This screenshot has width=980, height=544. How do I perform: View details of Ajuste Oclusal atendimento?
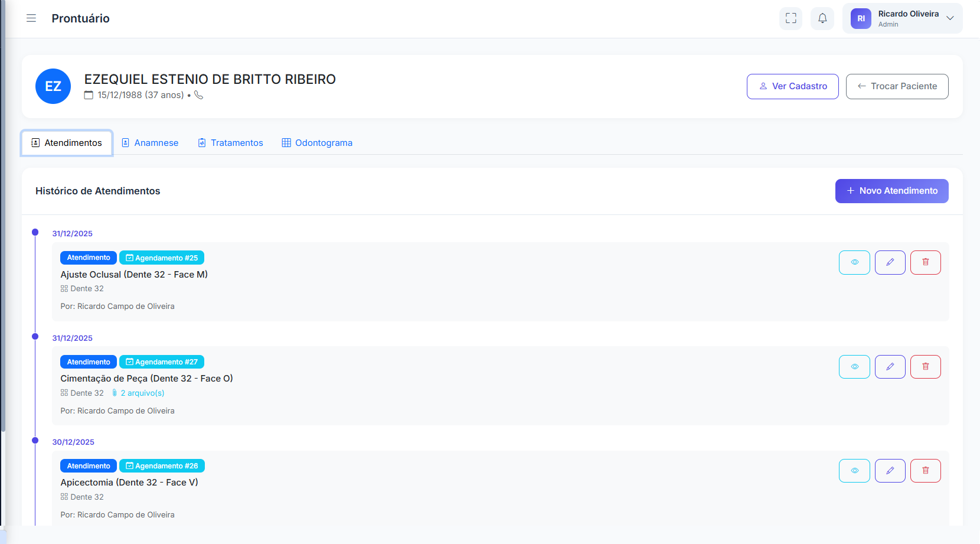(854, 262)
